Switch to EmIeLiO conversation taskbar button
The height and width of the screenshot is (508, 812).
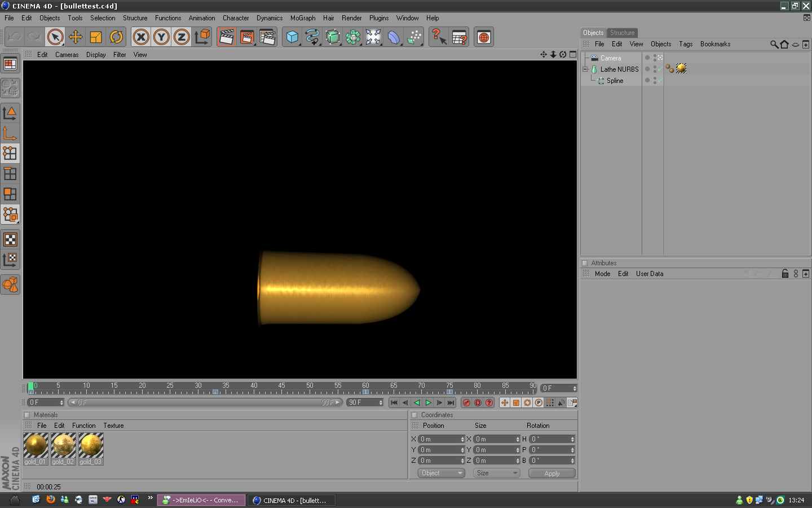pyautogui.click(x=201, y=500)
